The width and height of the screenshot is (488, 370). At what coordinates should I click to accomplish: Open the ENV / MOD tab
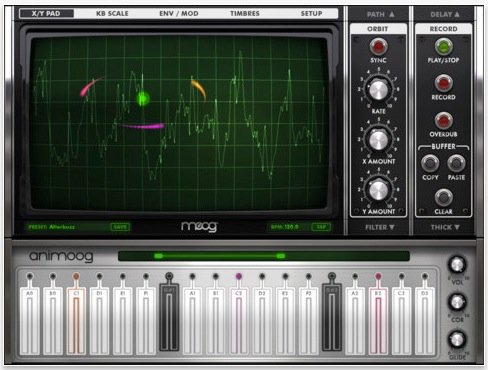pos(179,14)
